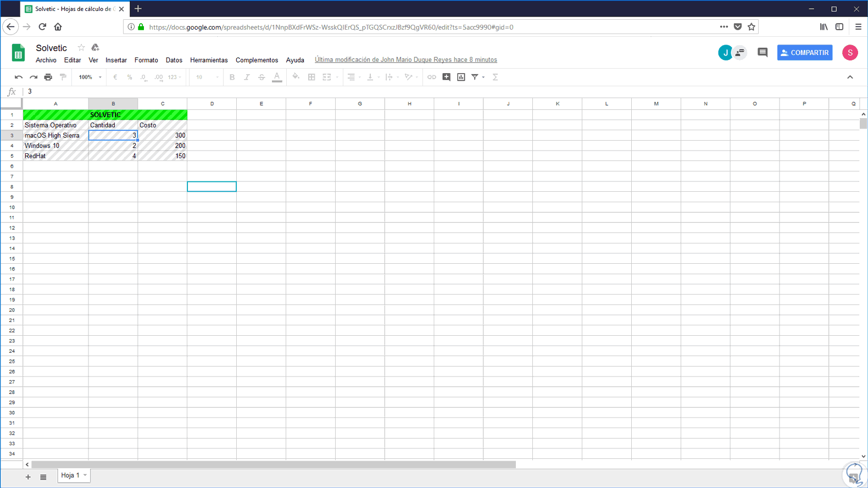Open the functions (sigma) menu
Image resolution: width=868 pixels, height=488 pixels.
tap(495, 77)
